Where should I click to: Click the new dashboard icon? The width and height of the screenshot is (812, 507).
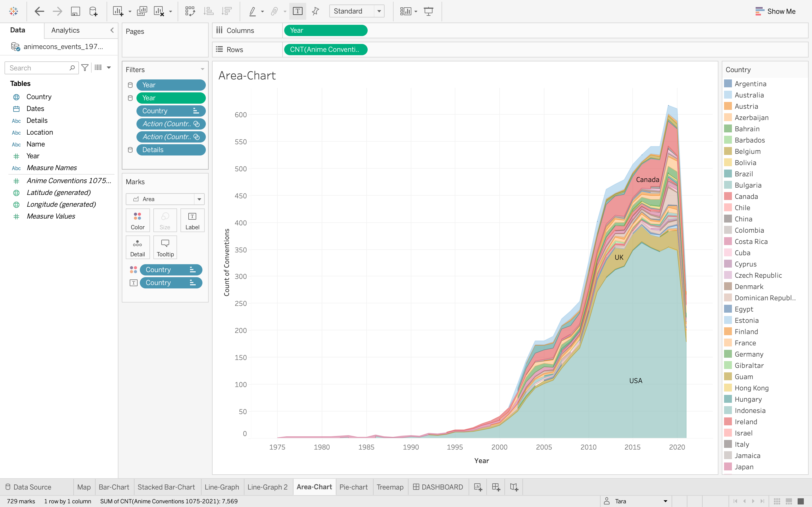point(496,487)
